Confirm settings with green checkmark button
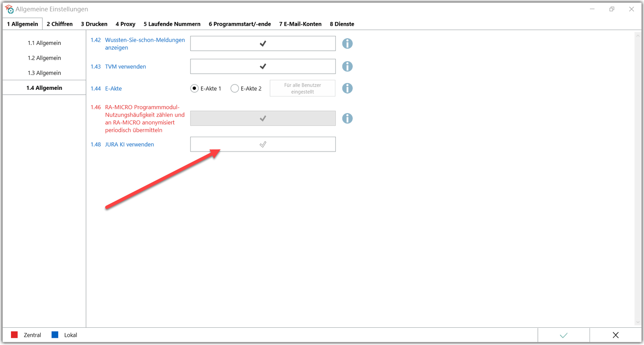Screen dimensions: 644x345 (564, 335)
